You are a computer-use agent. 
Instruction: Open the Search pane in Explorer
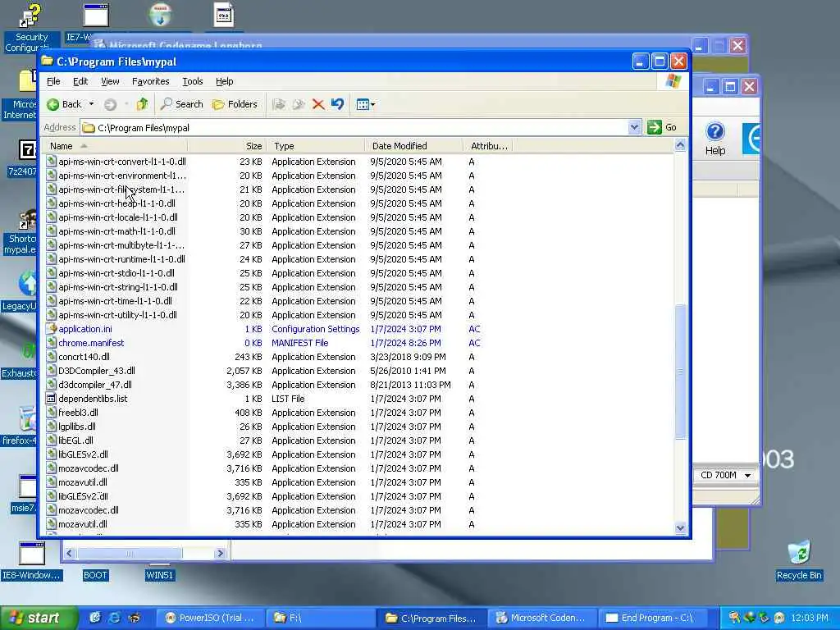(181, 104)
